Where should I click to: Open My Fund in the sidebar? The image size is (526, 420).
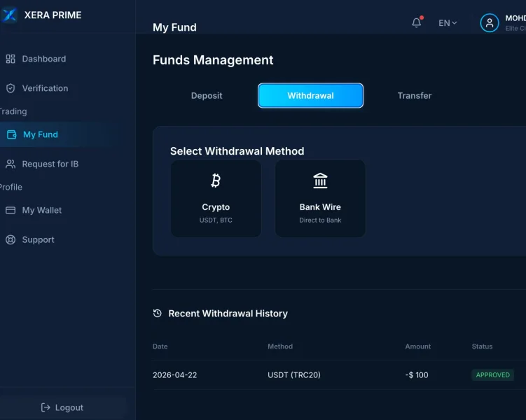(x=41, y=134)
